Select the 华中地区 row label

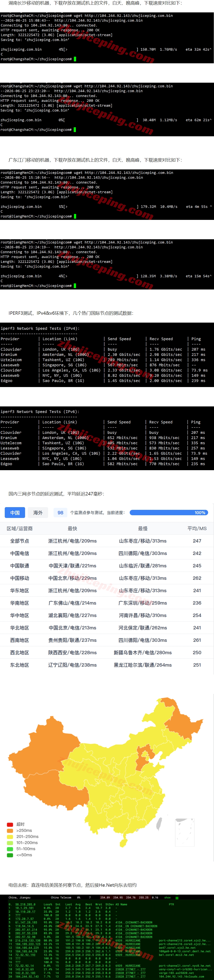click(x=19, y=615)
